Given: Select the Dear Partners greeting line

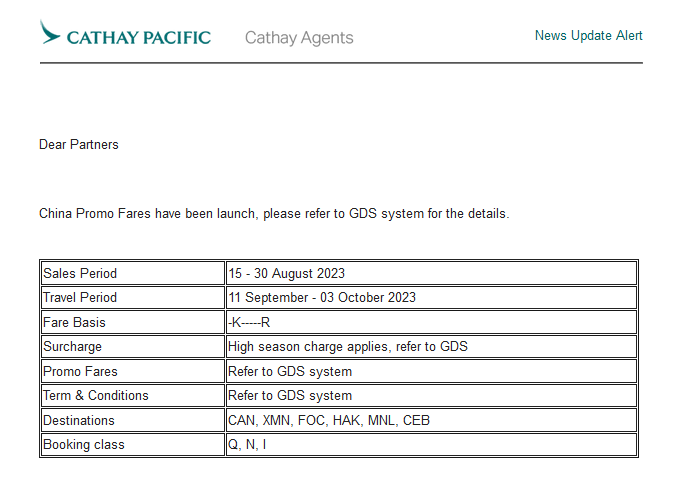Looking at the screenshot, I should tap(79, 144).
